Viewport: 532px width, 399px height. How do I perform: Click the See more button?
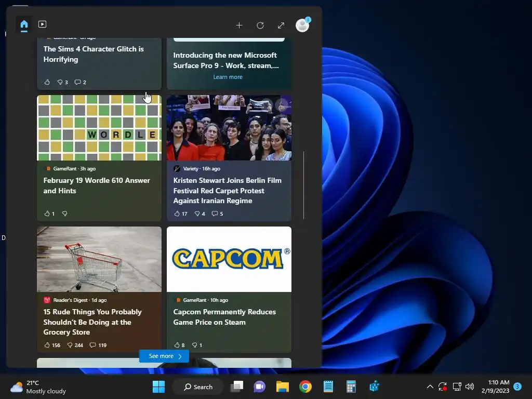pos(164,356)
